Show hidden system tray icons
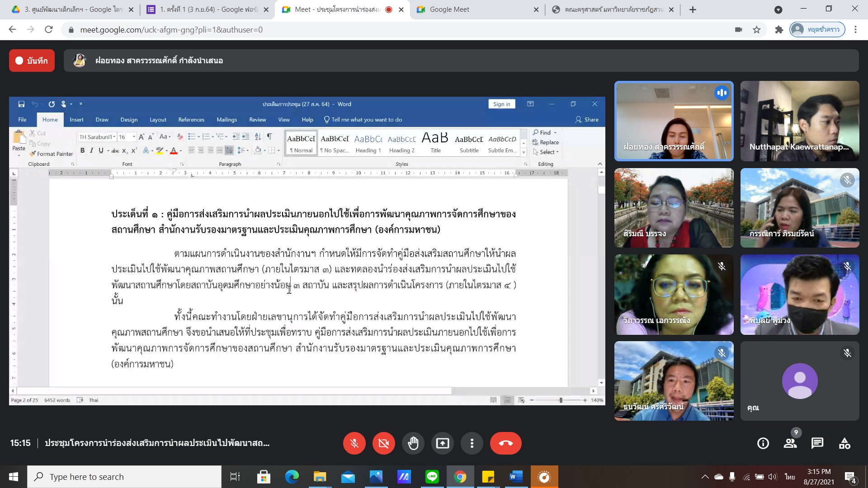868x488 pixels. point(705,477)
